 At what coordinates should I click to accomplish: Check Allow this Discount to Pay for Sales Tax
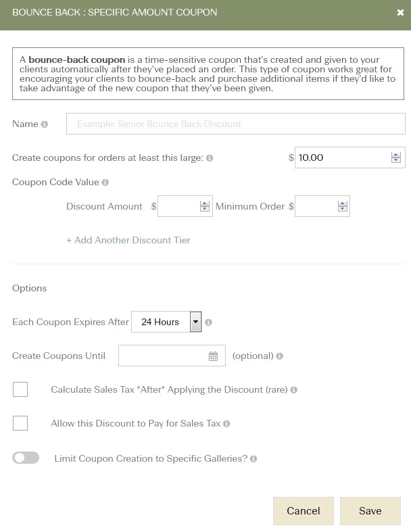click(x=20, y=423)
